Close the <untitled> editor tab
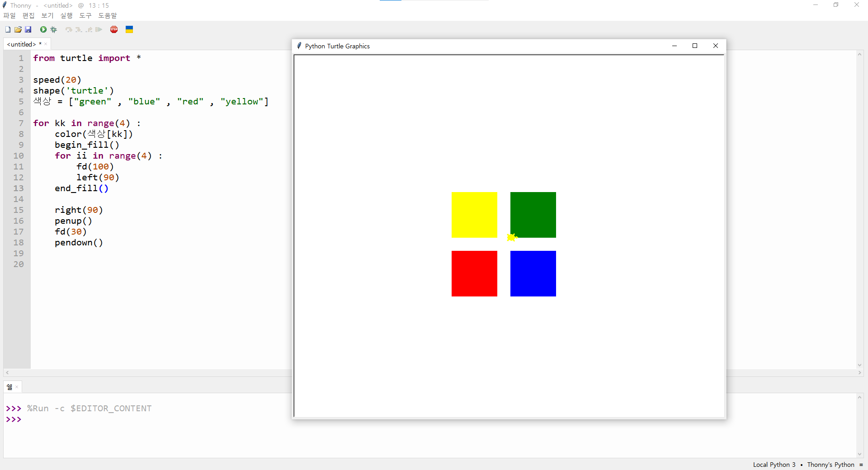 (46, 44)
